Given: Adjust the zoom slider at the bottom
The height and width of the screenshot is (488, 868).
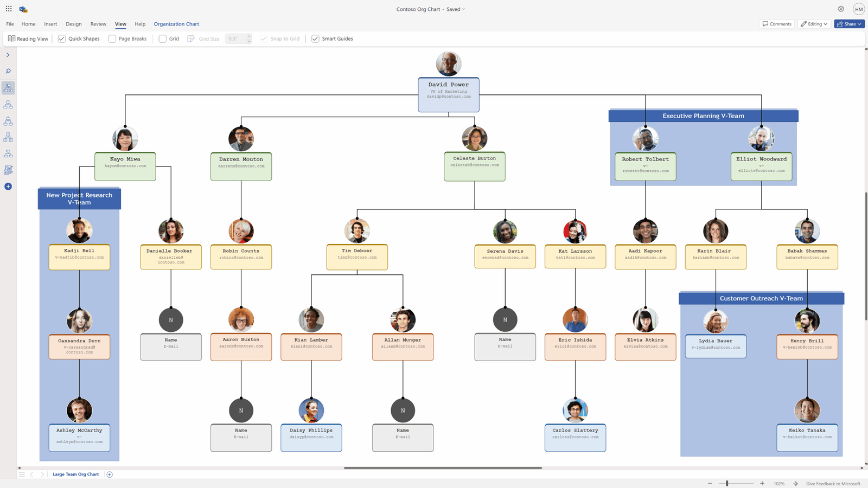Looking at the screenshot, I should (x=727, y=483).
